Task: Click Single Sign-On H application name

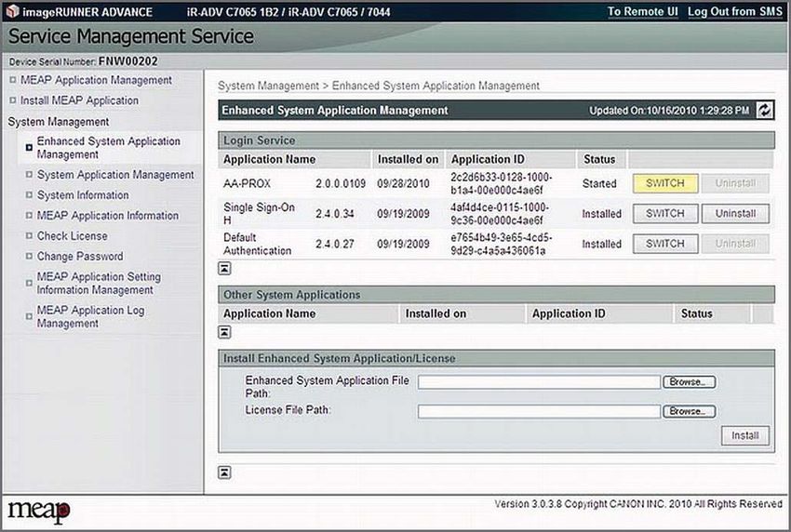Action: pos(260,214)
